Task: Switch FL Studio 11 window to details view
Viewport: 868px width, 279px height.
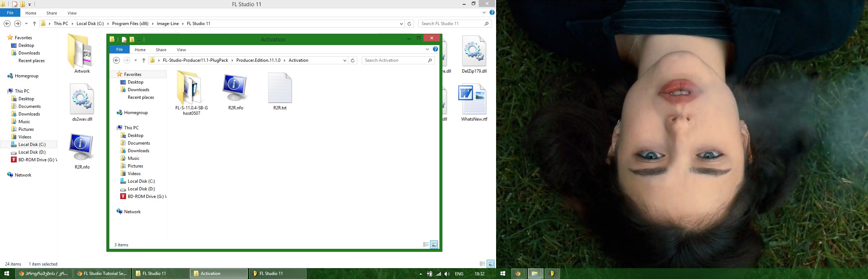Action: 482,264
